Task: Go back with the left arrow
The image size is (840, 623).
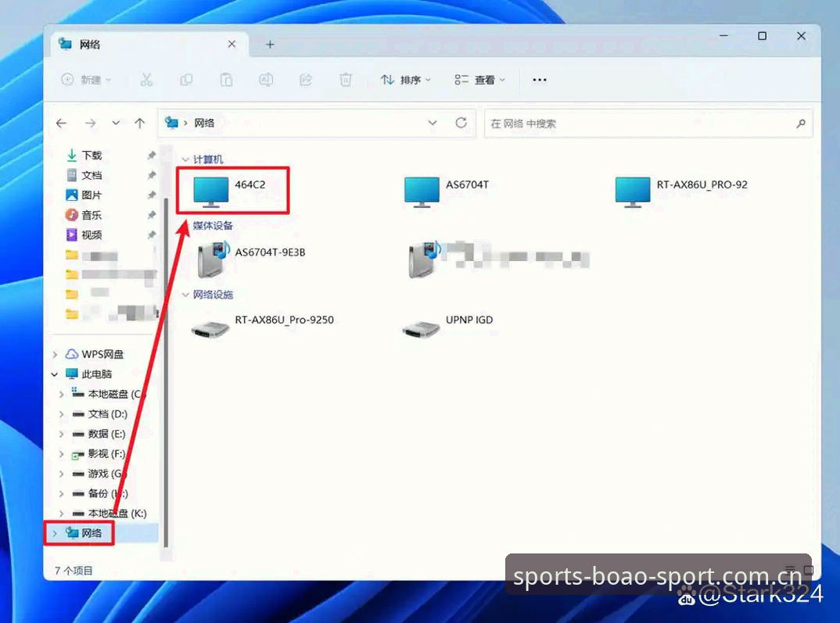Action: click(x=62, y=123)
